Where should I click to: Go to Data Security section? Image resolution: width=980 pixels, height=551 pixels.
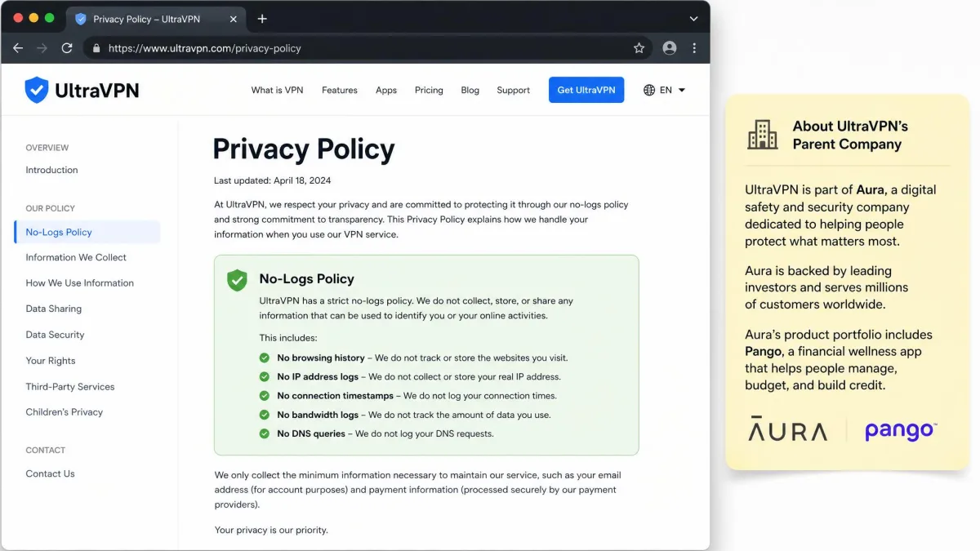point(55,335)
